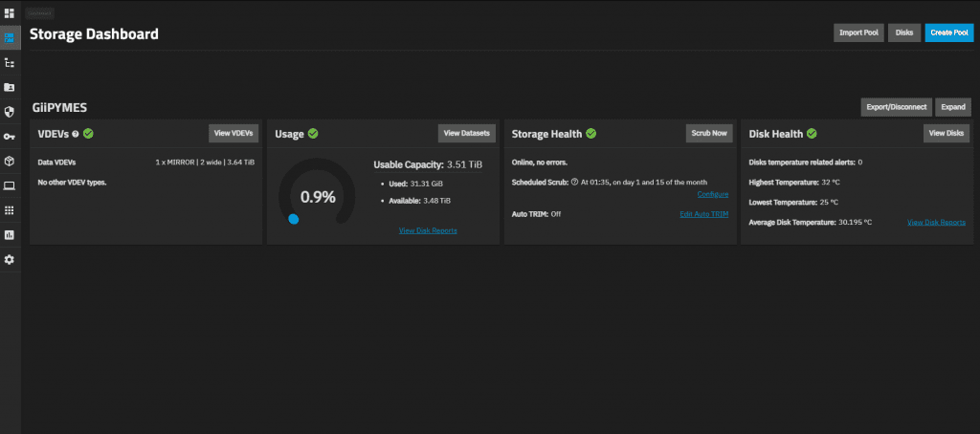Viewport: 980px width, 434px height.
Task: Click the 0.9% usage gauge
Action: coord(318,197)
